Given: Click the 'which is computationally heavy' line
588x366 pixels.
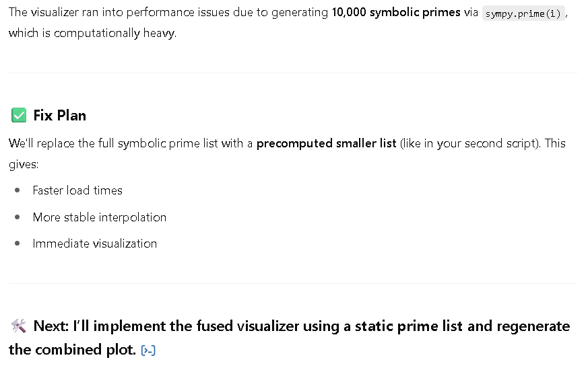Looking at the screenshot, I should (93, 34).
